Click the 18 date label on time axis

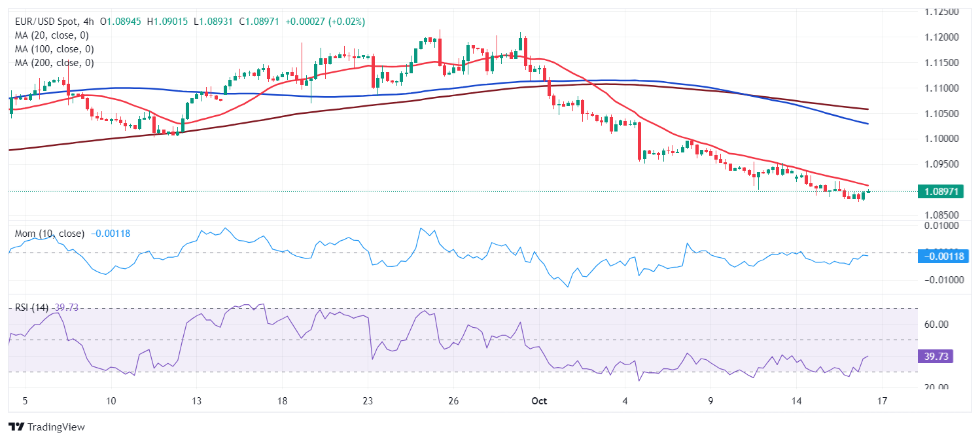pyautogui.click(x=283, y=401)
